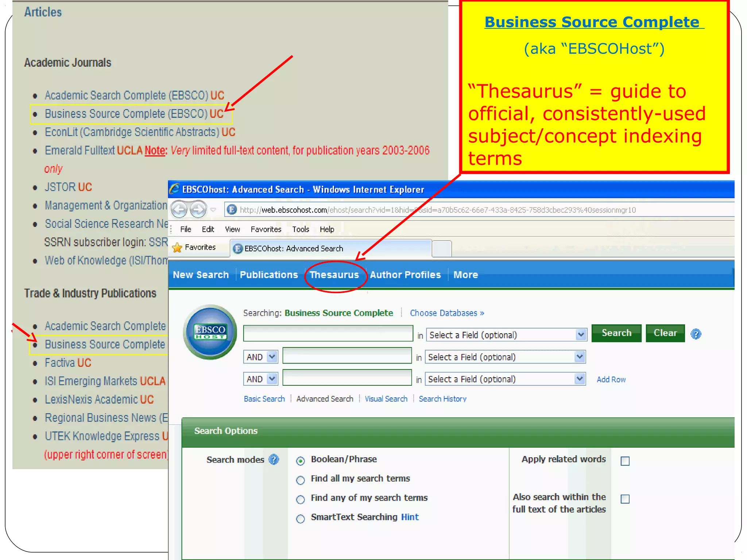The width and height of the screenshot is (747, 560).
Task: Open EconLit (Cambridge Scientific Abstracts) link
Action: [132, 132]
